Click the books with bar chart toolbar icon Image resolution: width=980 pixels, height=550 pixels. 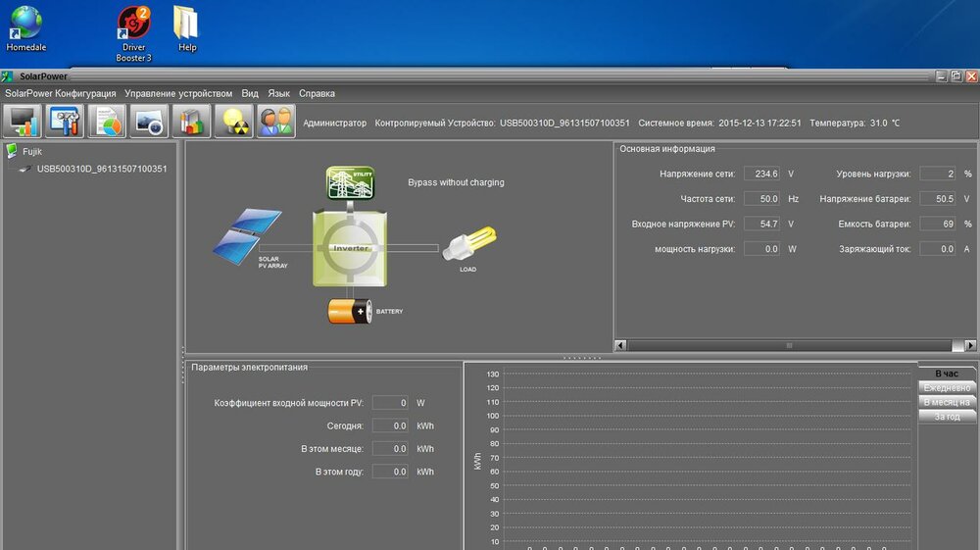(x=191, y=122)
